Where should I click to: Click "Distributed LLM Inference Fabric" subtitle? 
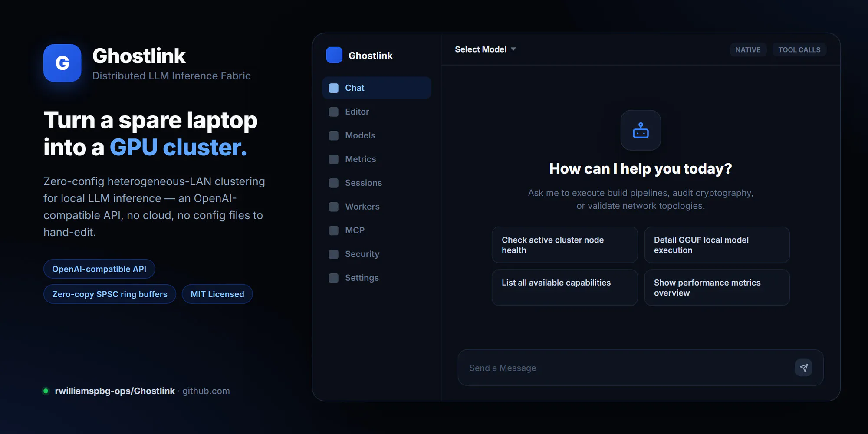171,76
